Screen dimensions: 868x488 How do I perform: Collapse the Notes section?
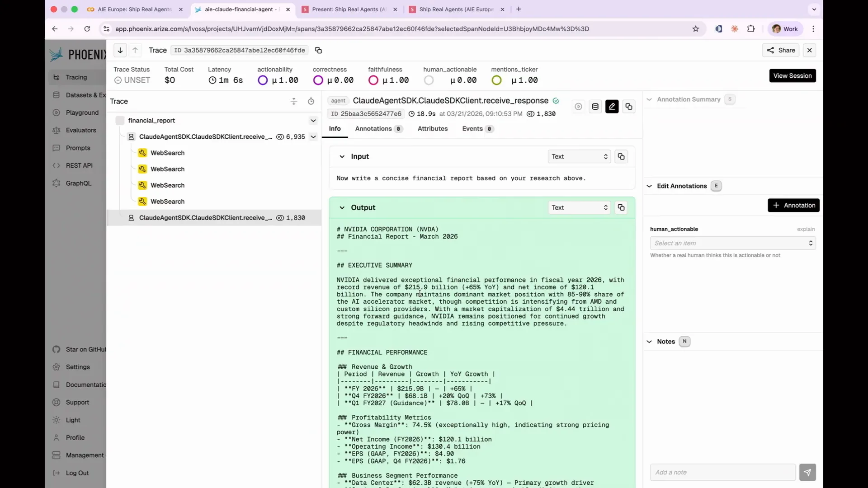click(x=649, y=342)
